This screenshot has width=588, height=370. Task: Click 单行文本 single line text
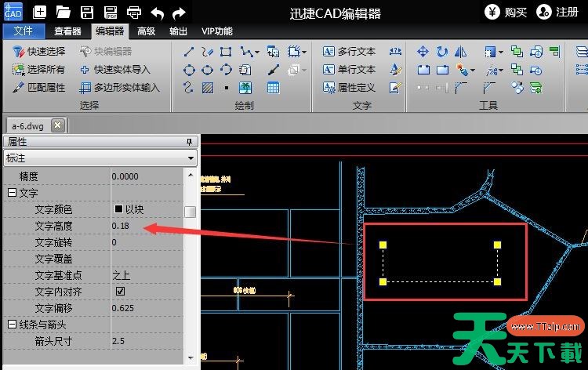(x=349, y=69)
